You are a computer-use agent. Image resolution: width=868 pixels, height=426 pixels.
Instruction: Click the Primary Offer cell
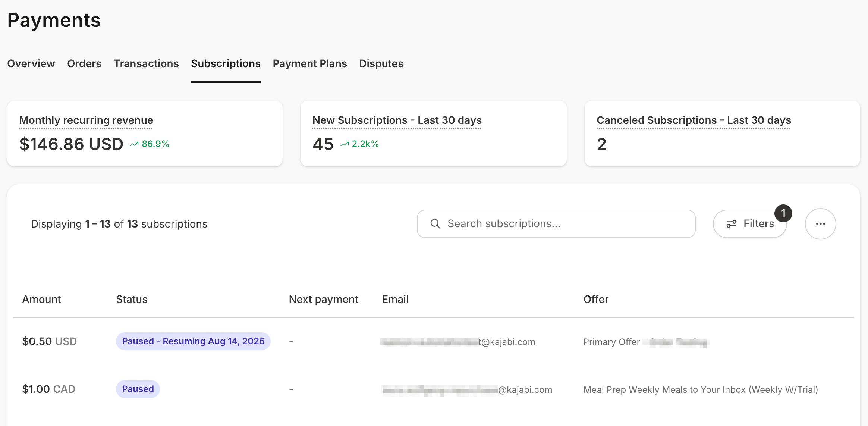645,342
